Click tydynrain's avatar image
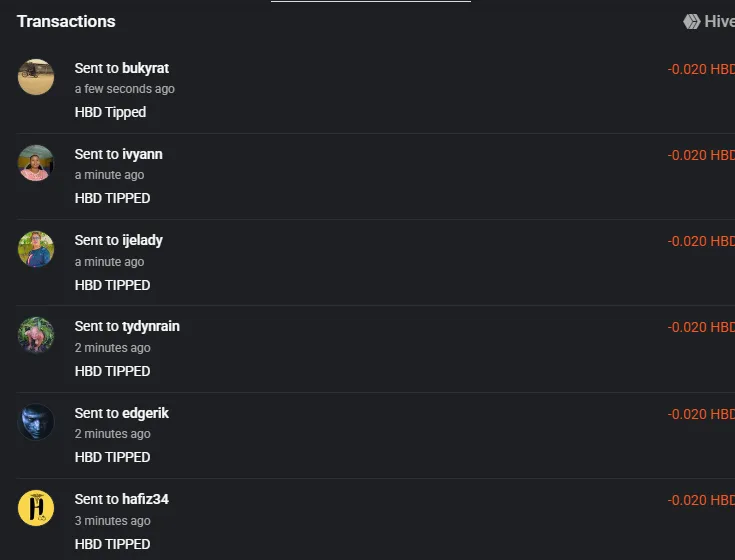Viewport: 735px width, 560px height. [x=36, y=336]
